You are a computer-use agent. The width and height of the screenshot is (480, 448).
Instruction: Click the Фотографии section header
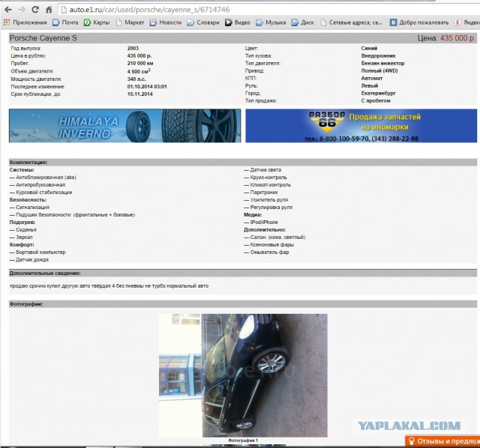(243, 304)
